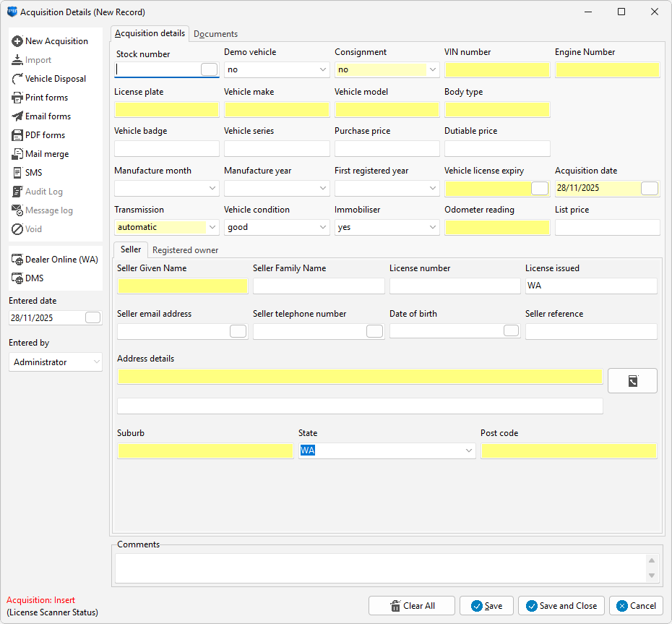Click the Print forms printer icon

click(18, 98)
